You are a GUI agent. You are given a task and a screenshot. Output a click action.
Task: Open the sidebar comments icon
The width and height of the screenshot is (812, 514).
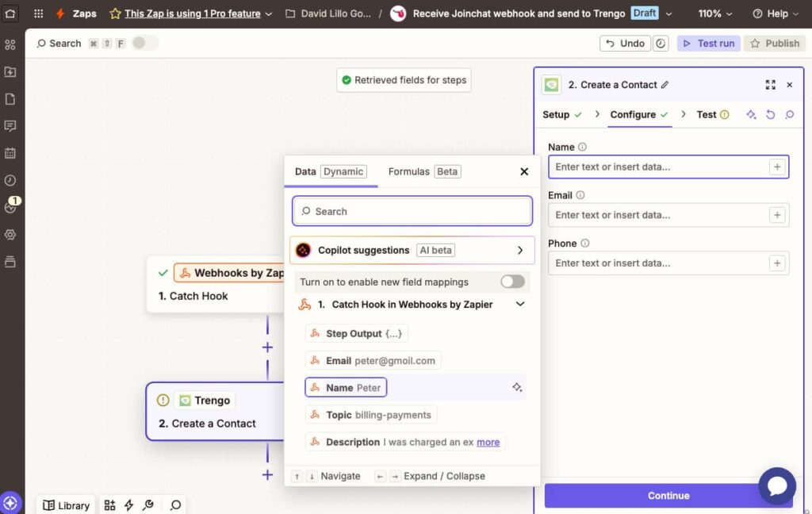[10, 126]
